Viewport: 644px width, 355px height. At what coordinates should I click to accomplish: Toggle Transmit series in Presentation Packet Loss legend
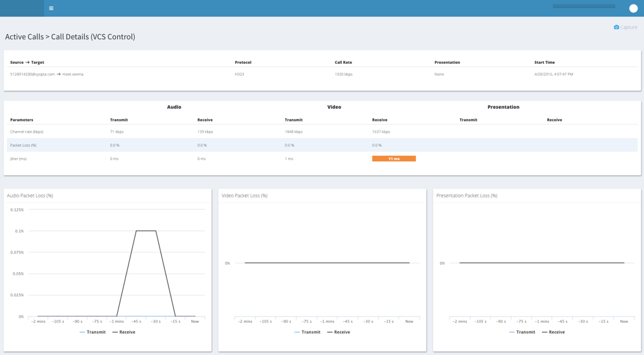click(522, 332)
